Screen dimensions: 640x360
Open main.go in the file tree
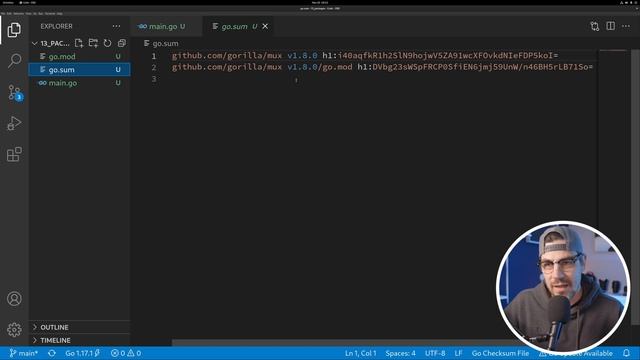click(x=80, y=83)
